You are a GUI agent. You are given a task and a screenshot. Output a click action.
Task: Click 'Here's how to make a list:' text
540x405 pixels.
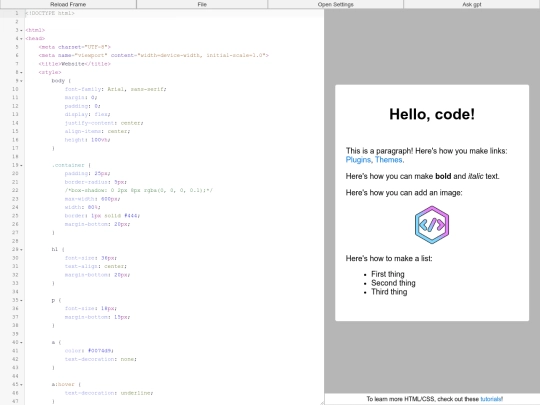click(389, 258)
